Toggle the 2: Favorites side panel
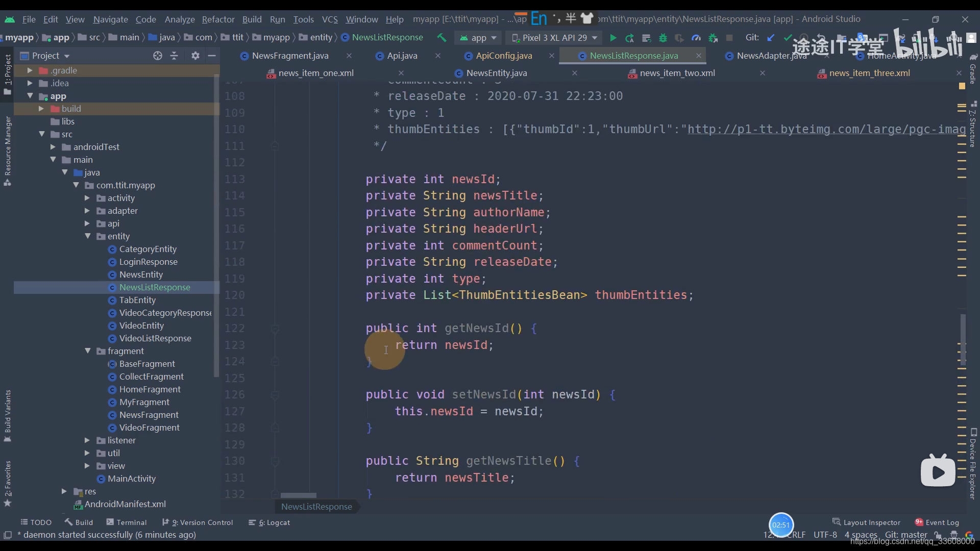This screenshot has height=551, width=980. pyautogui.click(x=8, y=484)
